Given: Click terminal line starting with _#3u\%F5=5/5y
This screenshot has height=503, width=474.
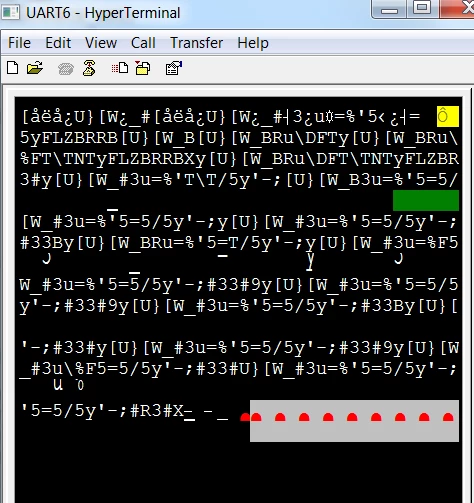Looking at the screenshot, I should tap(239, 369).
